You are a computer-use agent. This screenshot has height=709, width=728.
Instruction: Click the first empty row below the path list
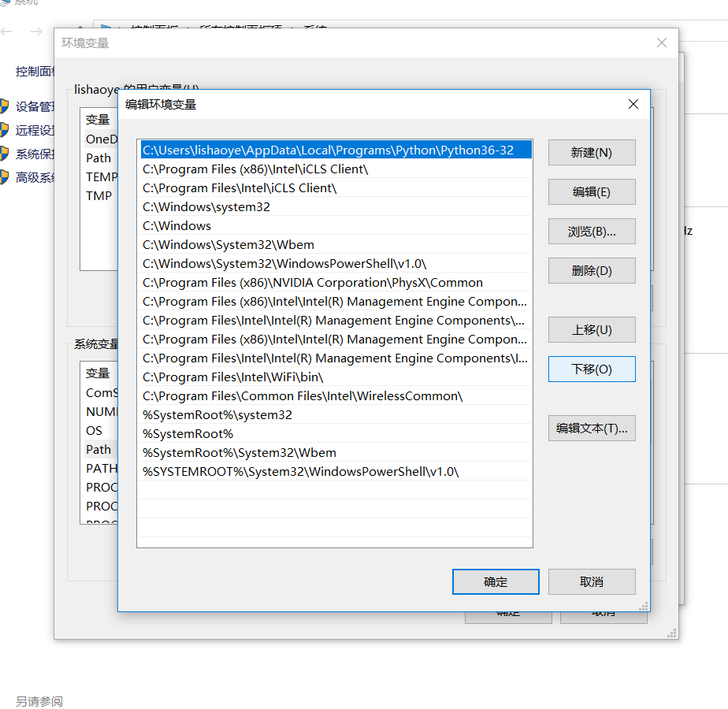(334, 490)
